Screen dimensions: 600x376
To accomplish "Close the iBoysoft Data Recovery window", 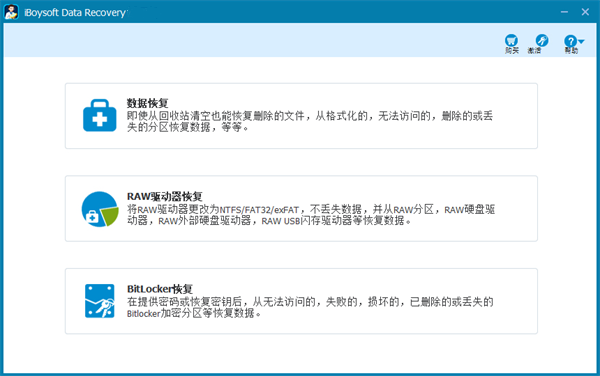I will [585, 12].
